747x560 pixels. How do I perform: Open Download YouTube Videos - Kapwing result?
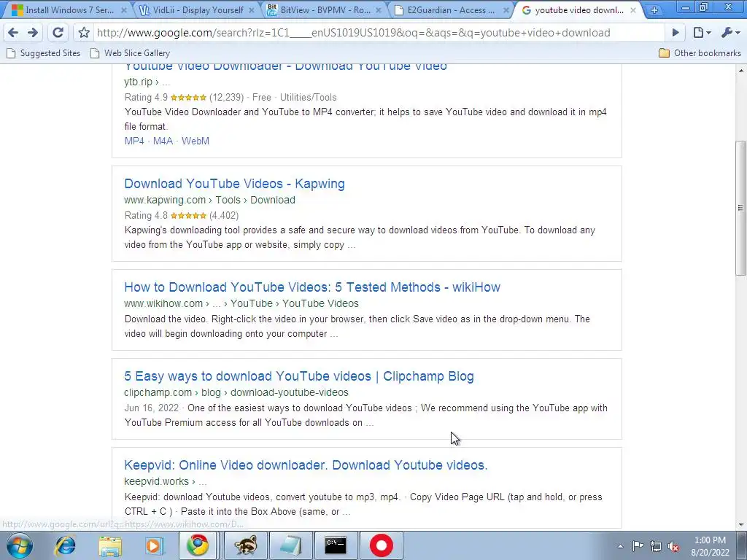pyautogui.click(x=234, y=184)
